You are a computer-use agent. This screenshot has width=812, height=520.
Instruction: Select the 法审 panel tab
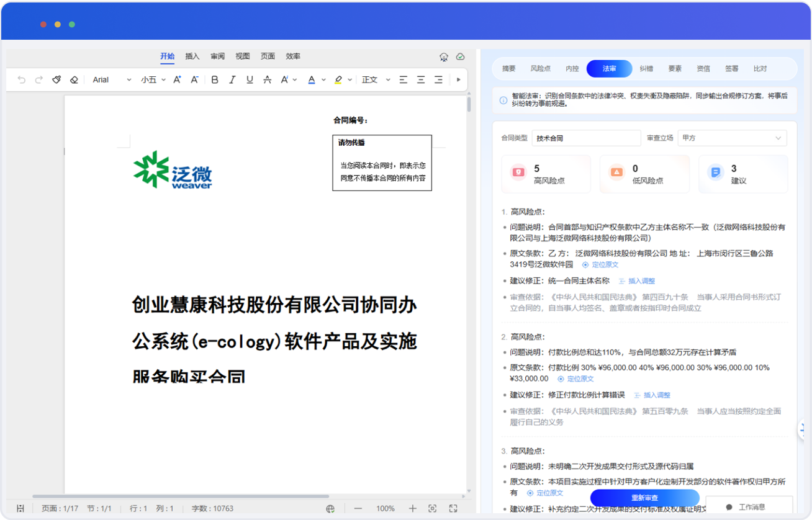(x=610, y=69)
